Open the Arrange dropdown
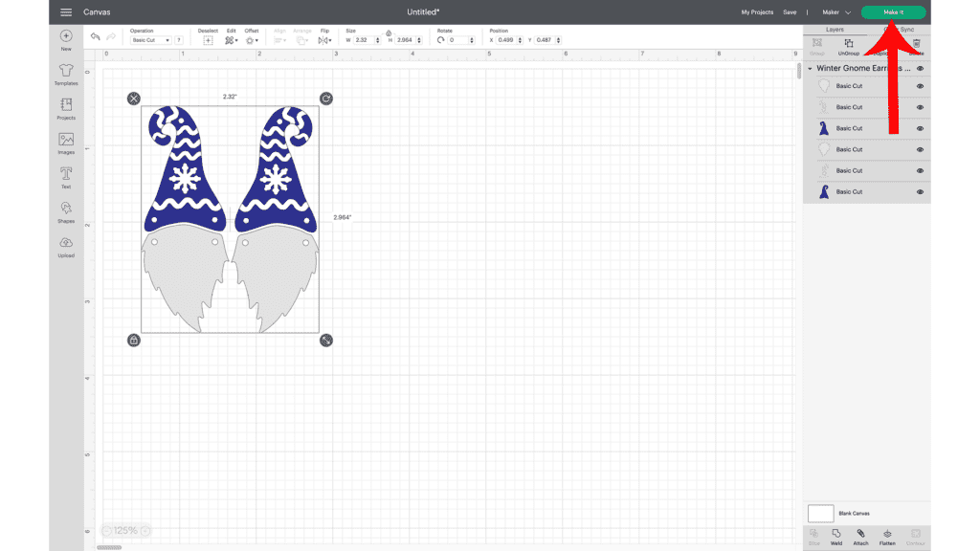The image size is (980, 551). click(x=301, y=40)
